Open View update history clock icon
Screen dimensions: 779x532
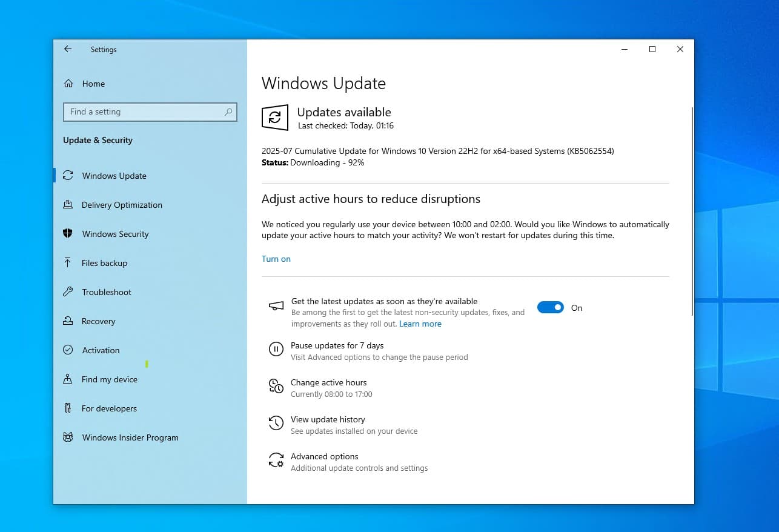(x=276, y=423)
